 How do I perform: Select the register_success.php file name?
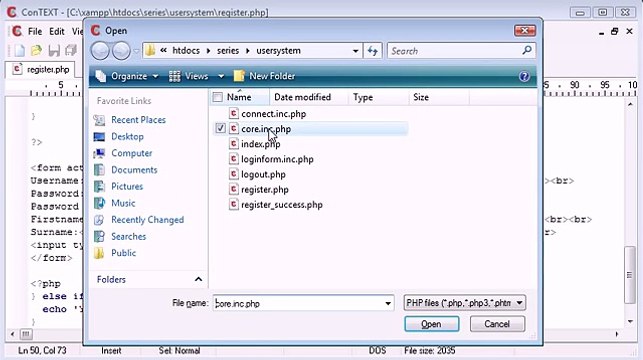click(x=282, y=205)
